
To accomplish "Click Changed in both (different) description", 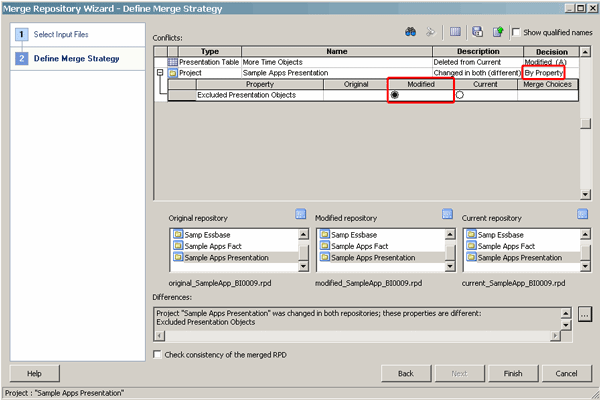I will point(477,73).
